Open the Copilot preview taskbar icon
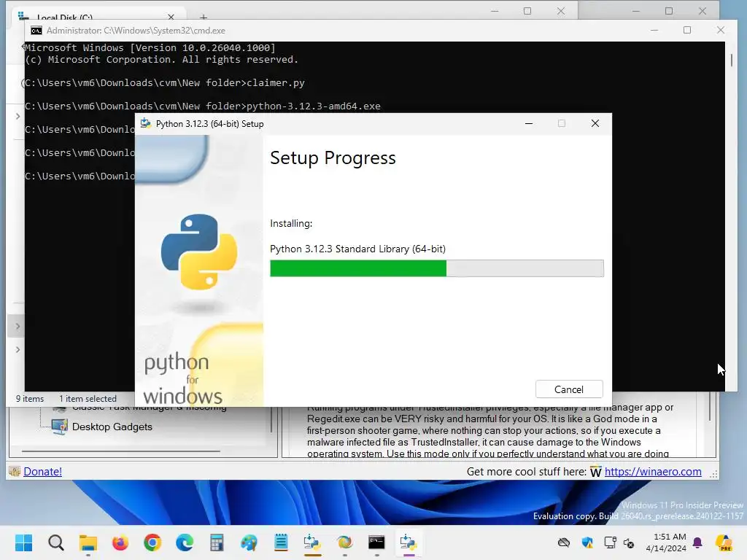Viewport: 747px width, 560px height. (x=724, y=542)
